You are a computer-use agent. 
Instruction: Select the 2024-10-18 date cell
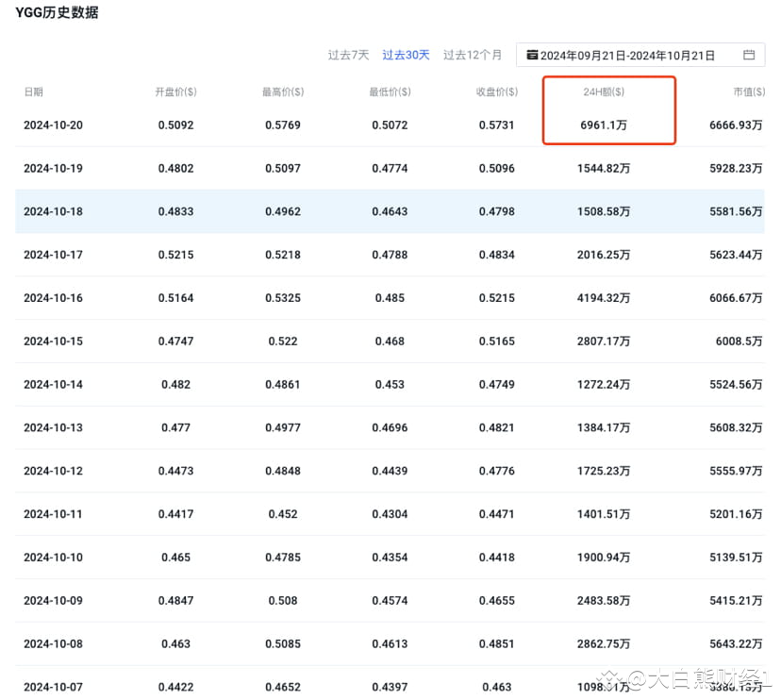(x=54, y=211)
